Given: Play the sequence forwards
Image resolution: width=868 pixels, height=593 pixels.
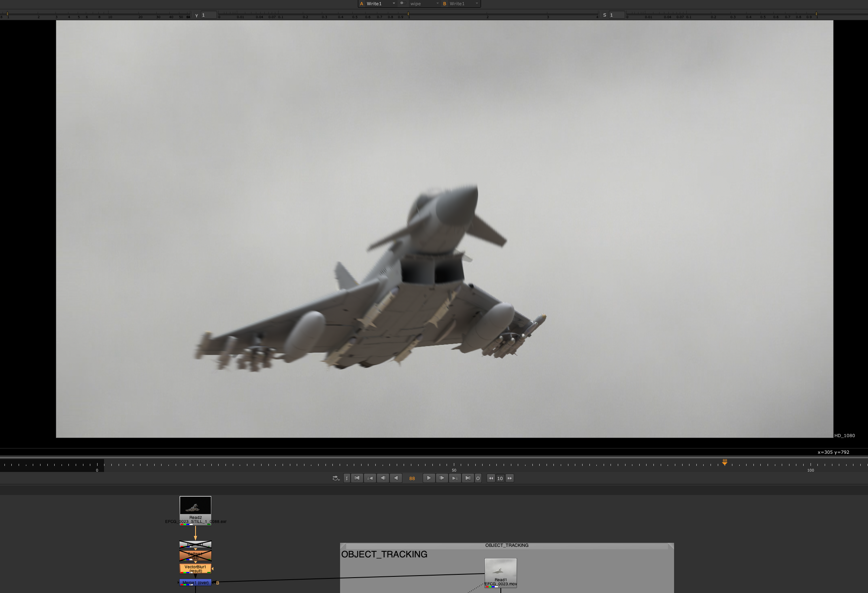Looking at the screenshot, I should pos(429,478).
